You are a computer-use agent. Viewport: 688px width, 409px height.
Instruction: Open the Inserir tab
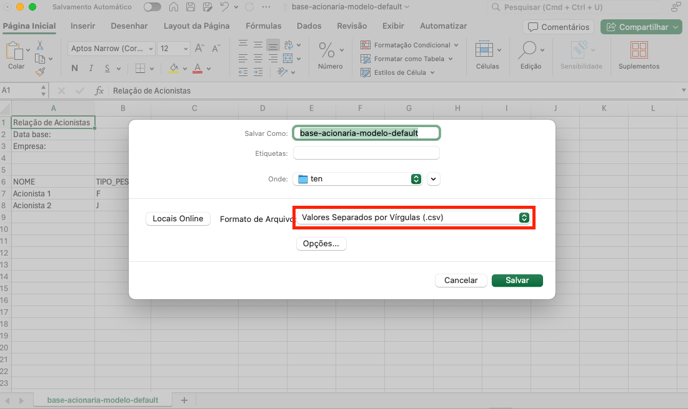point(82,26)
